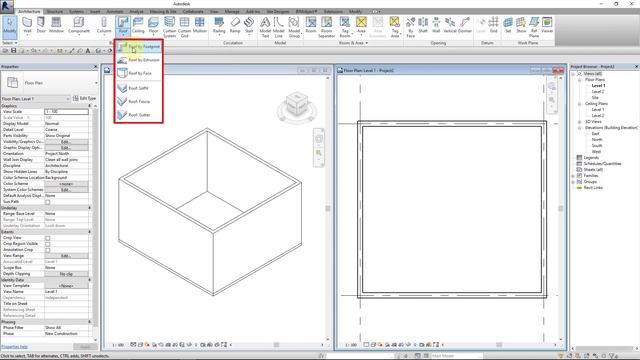640x360 pixels.
Task: Select the Wall tool
Action: click(x=27, y=25)
